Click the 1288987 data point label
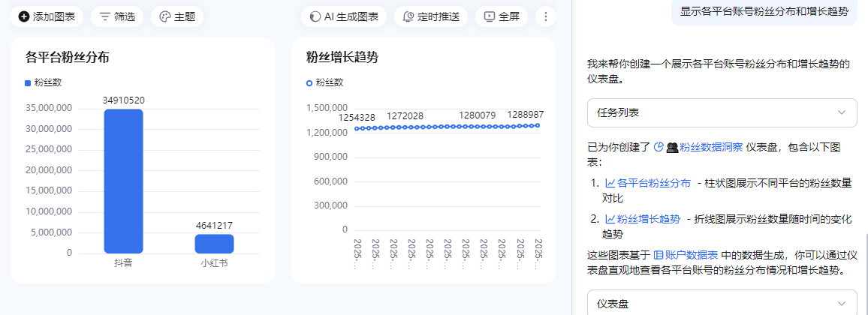 click(x=526, y=115)
